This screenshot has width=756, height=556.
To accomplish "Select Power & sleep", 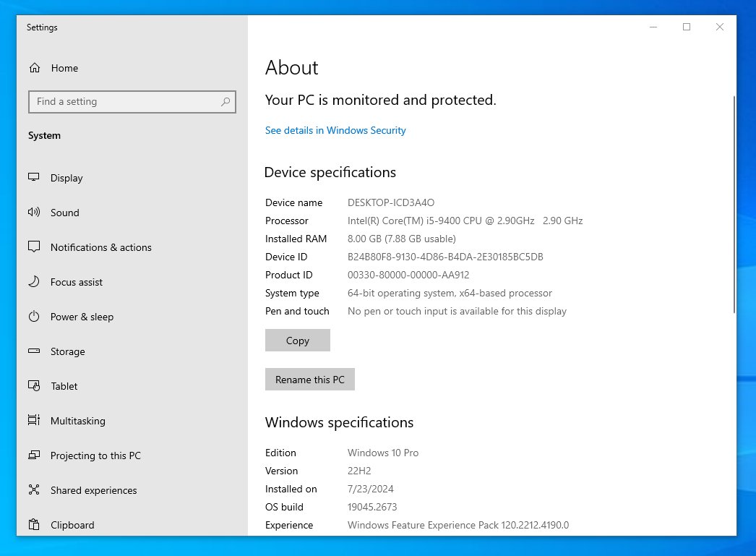I will (82, 317).
